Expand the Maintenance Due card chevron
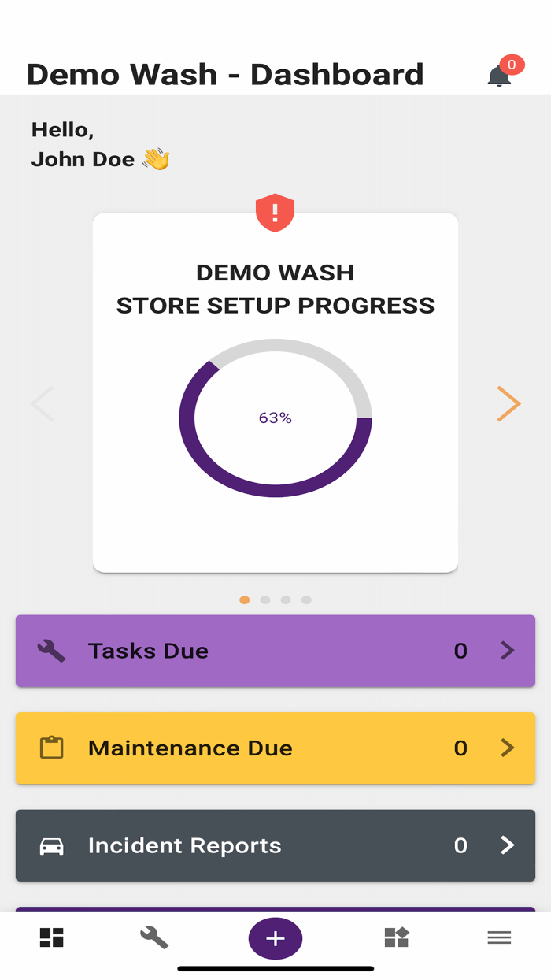 [507, 748]
